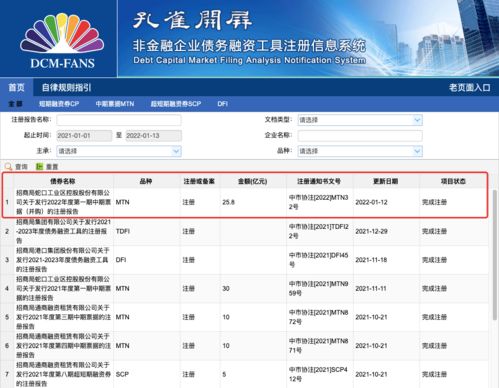Select the 超短期融资券SCP sub-tab
499x388 pixels.
tap(176, 104)
